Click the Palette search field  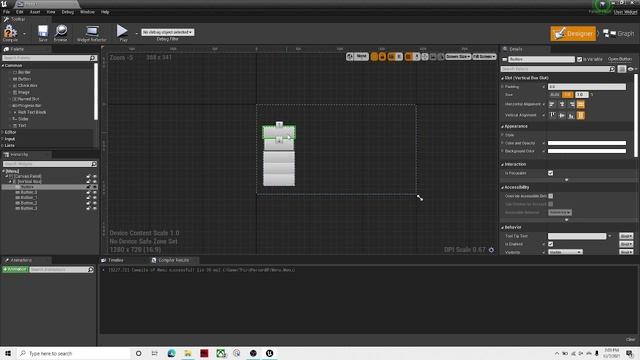click(x=49, y=58)
